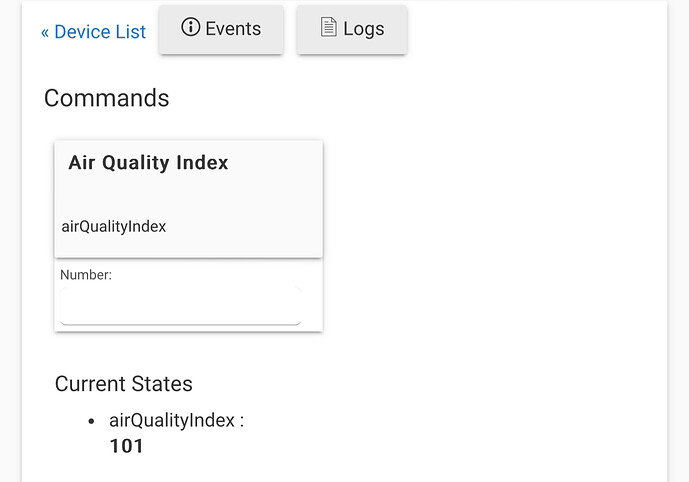The width and height of the screenshot is (689, 482).
Task: Click the bold Air Quality Index title
Action: [x=148, y=163]
